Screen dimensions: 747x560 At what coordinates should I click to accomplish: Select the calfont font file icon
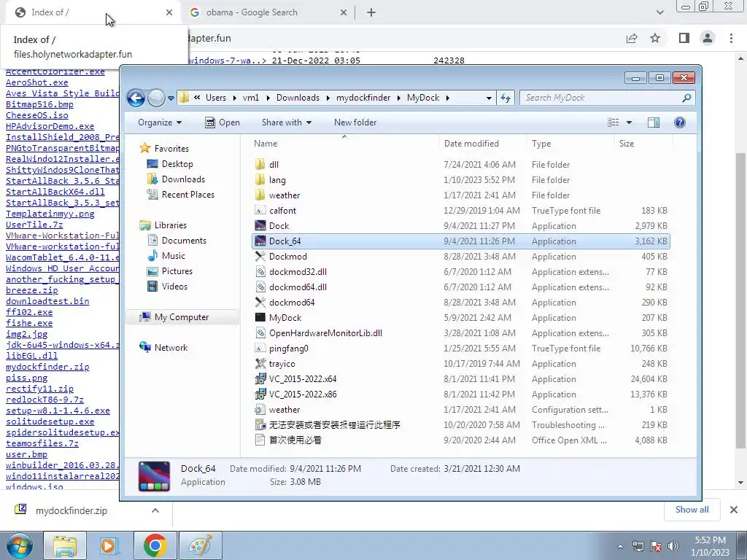[260, 211]
